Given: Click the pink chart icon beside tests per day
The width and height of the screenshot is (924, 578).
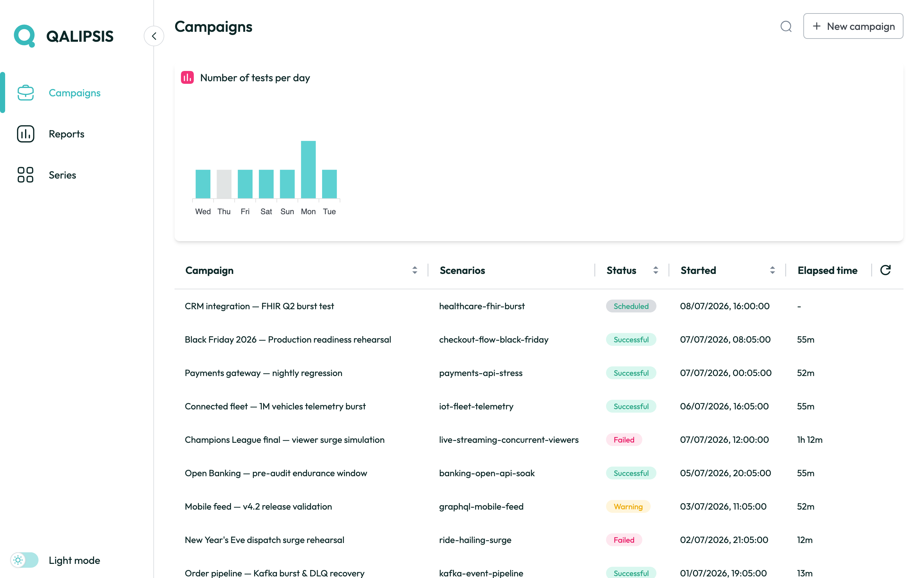Looking at the screenshot, I should click(187, 78).
